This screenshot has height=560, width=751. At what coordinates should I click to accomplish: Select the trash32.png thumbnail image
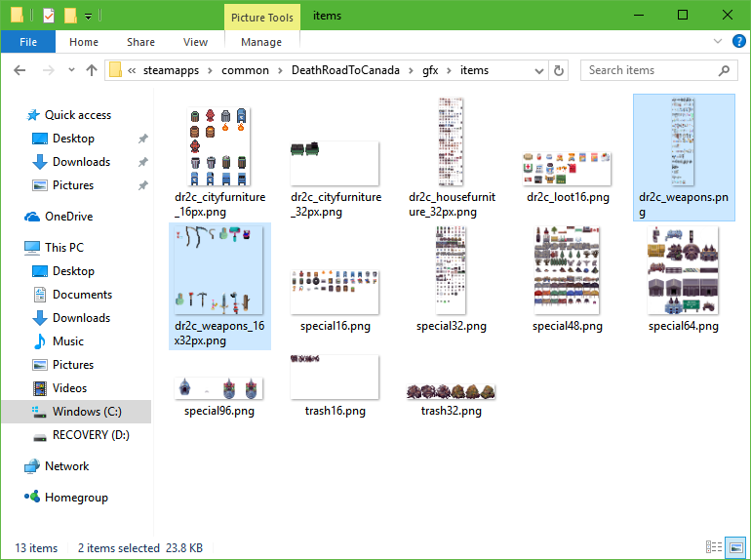[x=451, y=391]
